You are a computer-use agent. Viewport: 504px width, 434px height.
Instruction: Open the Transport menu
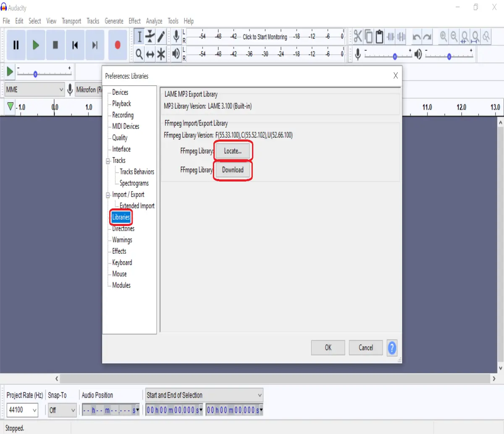(71, 21)
